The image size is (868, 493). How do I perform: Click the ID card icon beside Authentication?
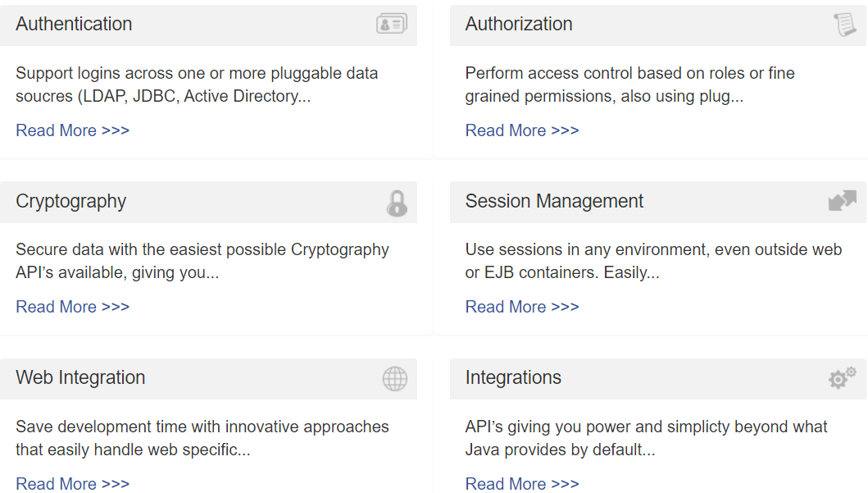coord(392,25)
